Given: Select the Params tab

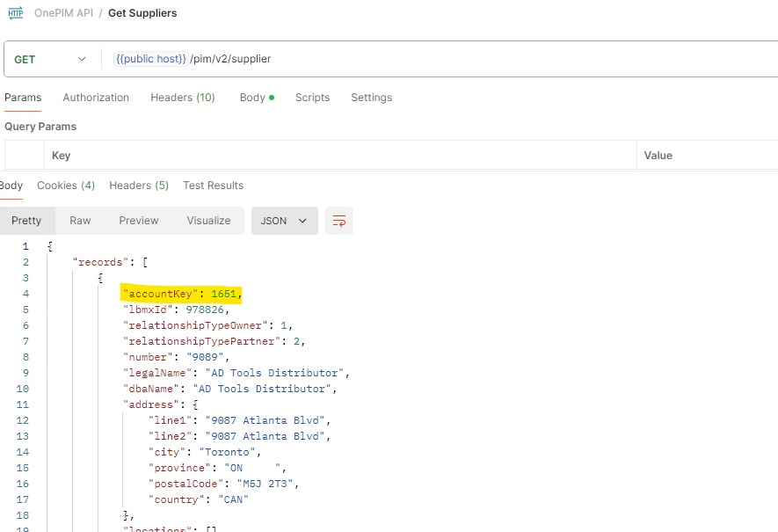Looking at the screenshot, I should [x=23, y=98].
